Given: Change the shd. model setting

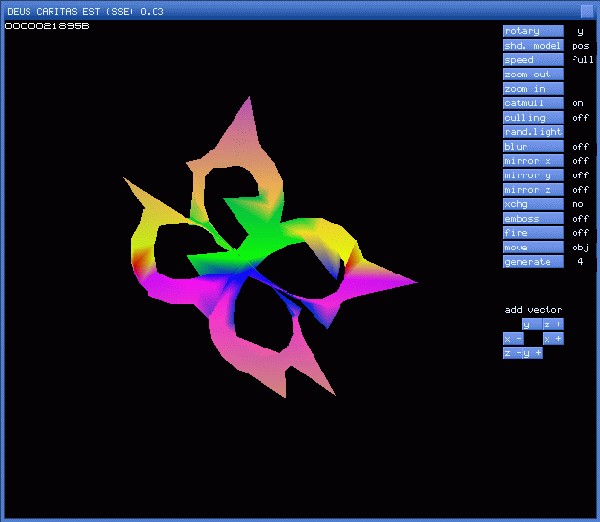Looking at the screenshot, I should click(x=533, y=45).
